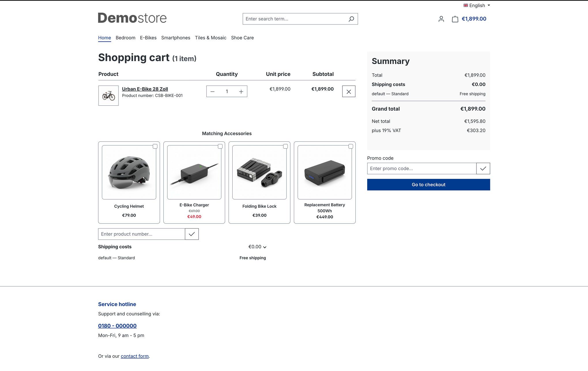
Task: Focus the promo code input field
Action: [422, 169]
